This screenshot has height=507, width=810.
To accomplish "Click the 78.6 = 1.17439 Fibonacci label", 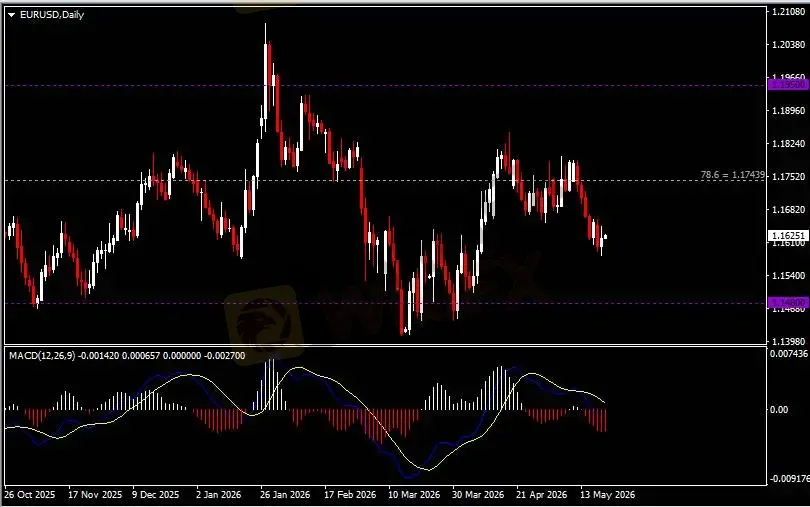I will (732, 175).
